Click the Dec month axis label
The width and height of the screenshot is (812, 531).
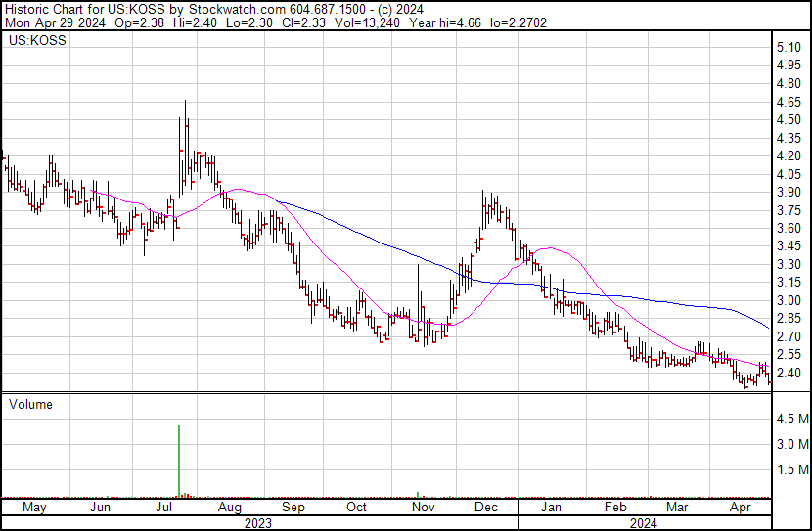pyautogui.click(x=486, y=508)
